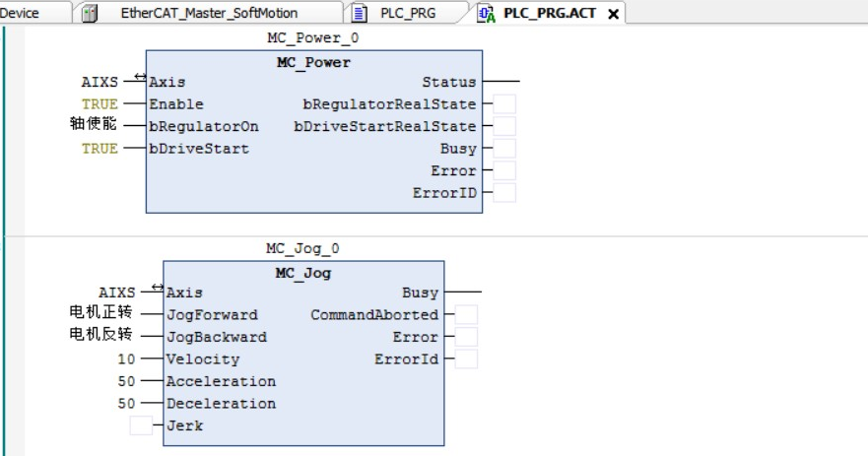This screenshot has height=456, width=868.
Task: Click the empty ErrorID output box of MC_Power
Action: coord(503,193)
